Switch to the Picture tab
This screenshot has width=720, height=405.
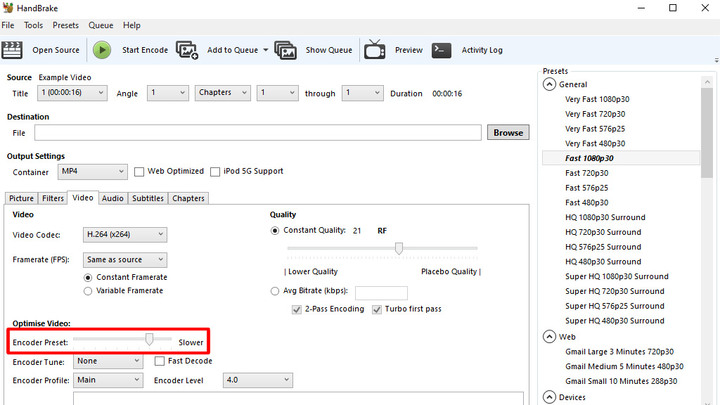[x=22, y=198]
